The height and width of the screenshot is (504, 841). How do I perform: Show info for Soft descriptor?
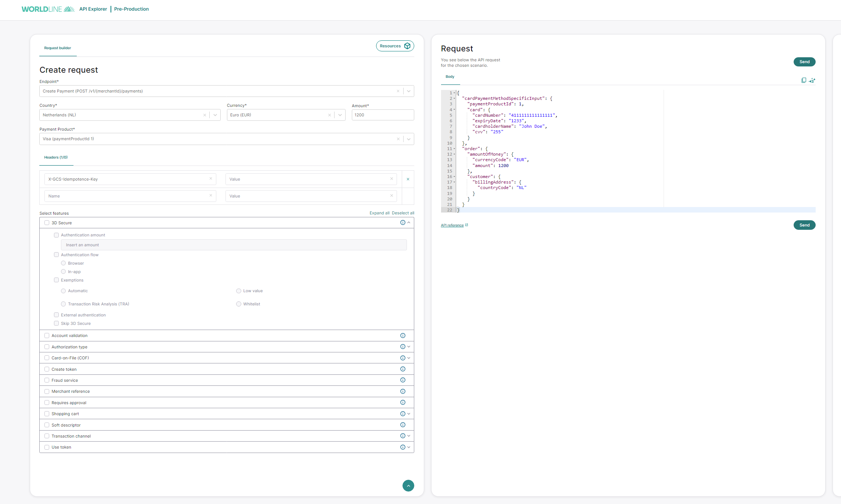[x=403, y=425]
